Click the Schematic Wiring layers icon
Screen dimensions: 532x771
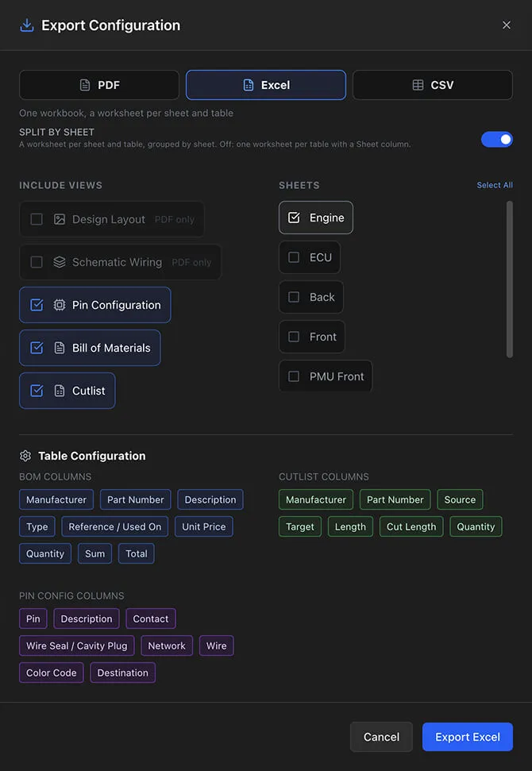[60, 262]
